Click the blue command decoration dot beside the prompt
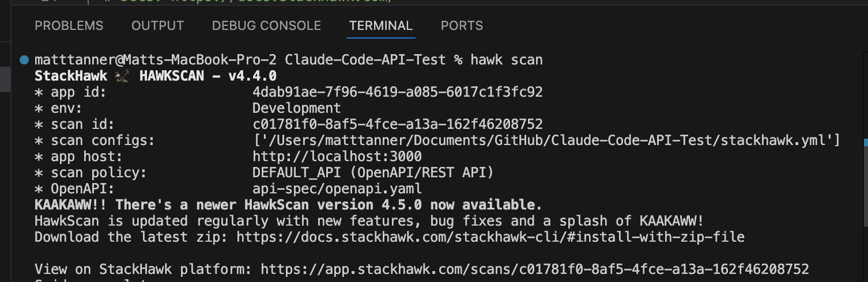 (24, 60)
